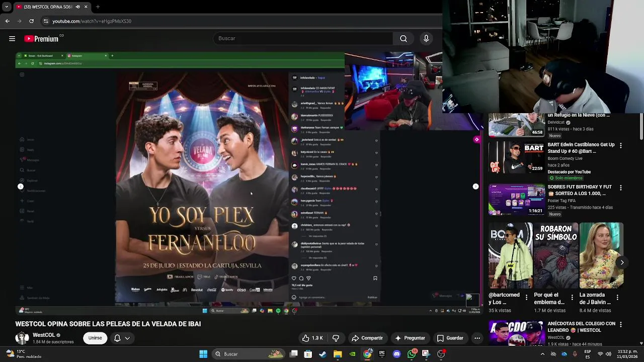
Task: Launch Steam from the taskbar
Action: coord(323,354)
